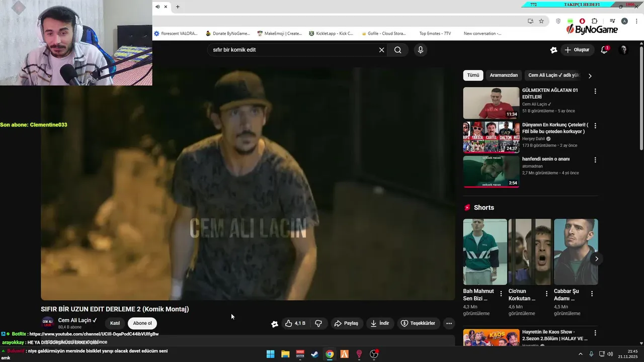Click the Katıl join button

coord(115,323)
